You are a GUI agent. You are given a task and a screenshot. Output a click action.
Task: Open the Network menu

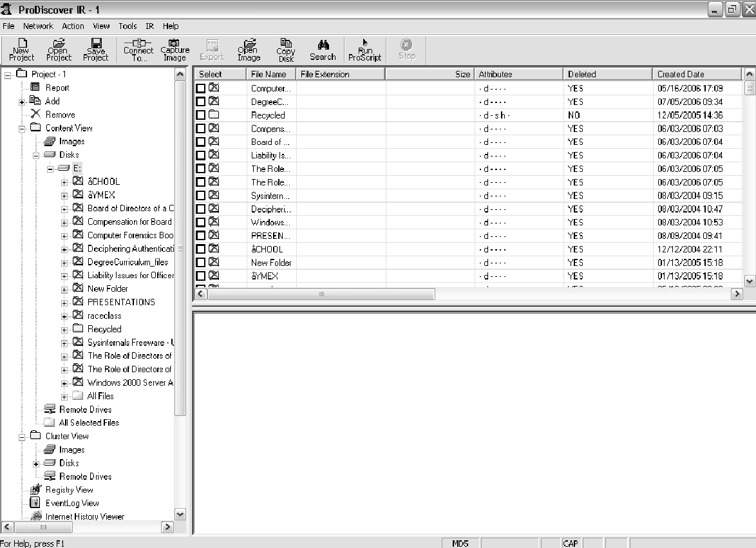38,26
